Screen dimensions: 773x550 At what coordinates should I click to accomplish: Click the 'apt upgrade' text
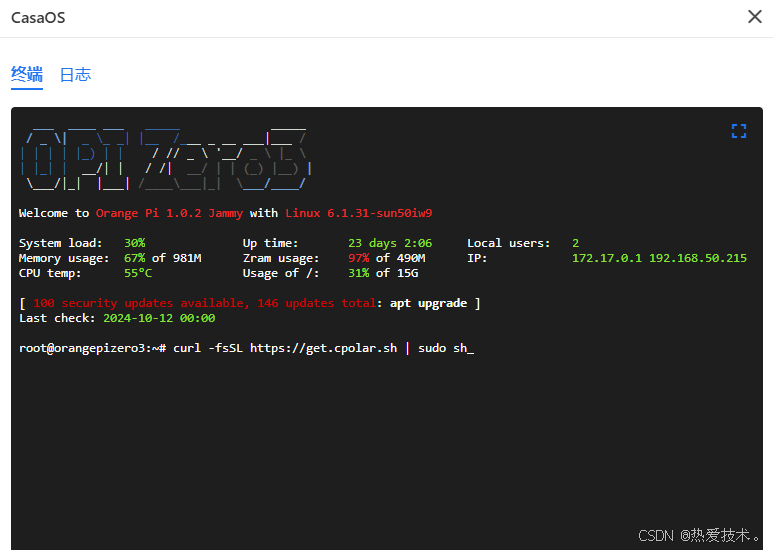click(428, 303)
